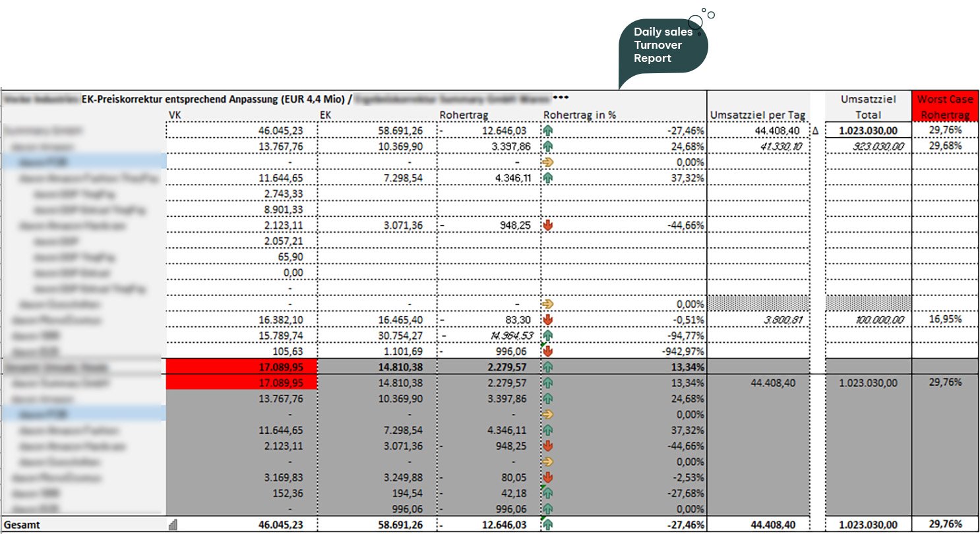Click the Umsatzziel per Tag header

(758, 115)
